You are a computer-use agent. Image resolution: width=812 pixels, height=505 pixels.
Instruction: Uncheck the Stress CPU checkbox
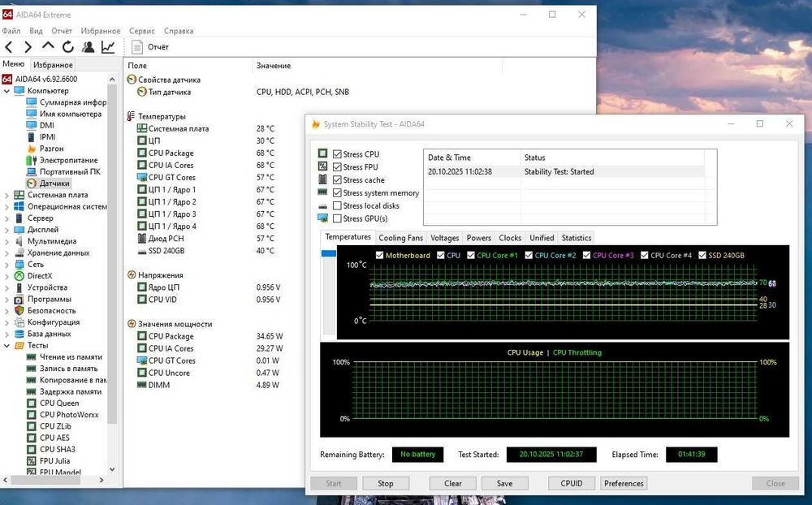pyautogui.click(x=337, y=154)
